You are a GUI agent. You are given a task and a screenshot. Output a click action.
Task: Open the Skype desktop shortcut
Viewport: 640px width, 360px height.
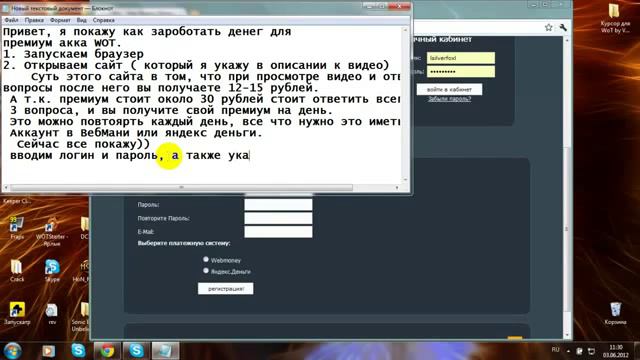coord(52,270)
